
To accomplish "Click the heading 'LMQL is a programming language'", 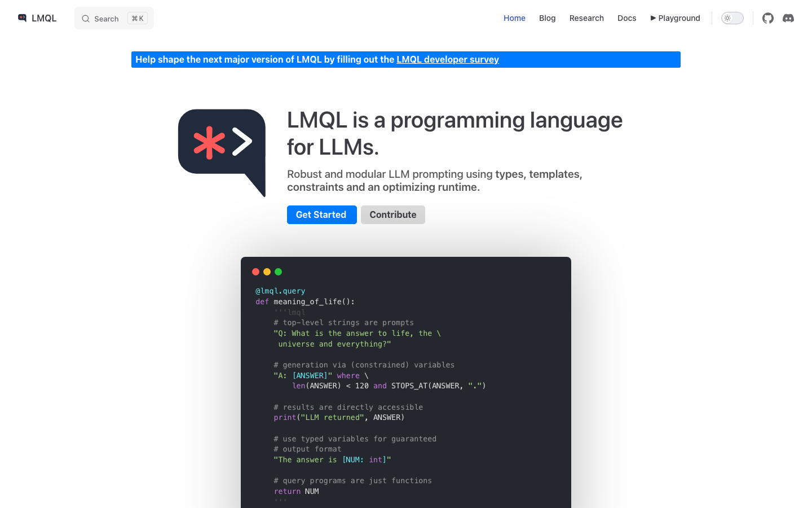I will (x=454, y=120).
